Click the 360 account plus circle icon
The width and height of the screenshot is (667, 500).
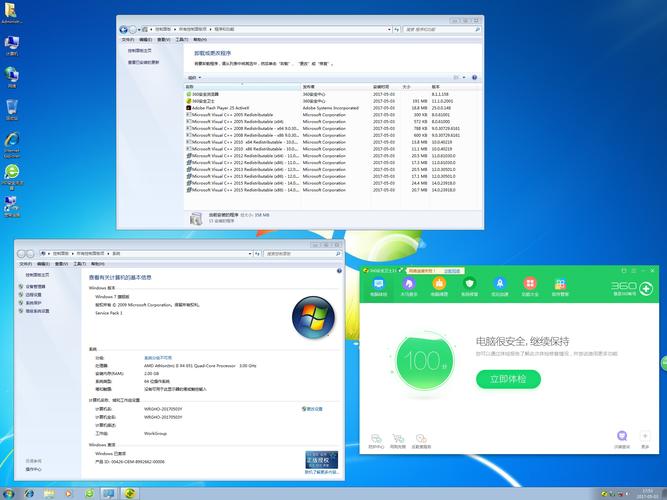click(646, 289)
